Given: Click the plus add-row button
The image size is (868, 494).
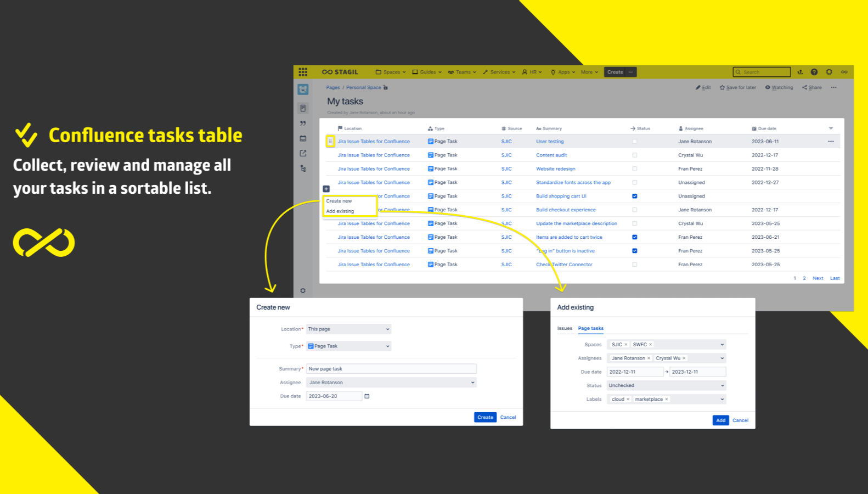Looking at the screenshot, I should [326, 189].
